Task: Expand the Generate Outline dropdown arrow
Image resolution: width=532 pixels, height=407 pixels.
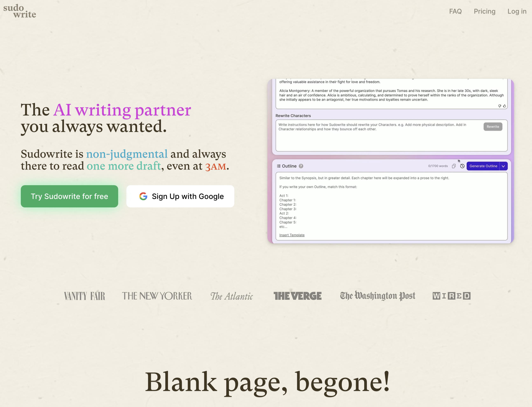Action: click(x=503, y=166)
